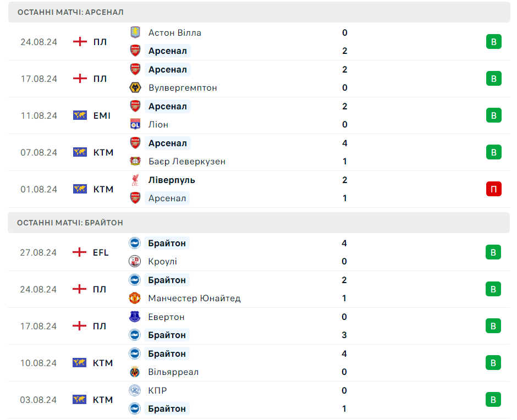517x420 pixels.
Task: Click the world flag beside EMI
Action: (x=80, y=115)
